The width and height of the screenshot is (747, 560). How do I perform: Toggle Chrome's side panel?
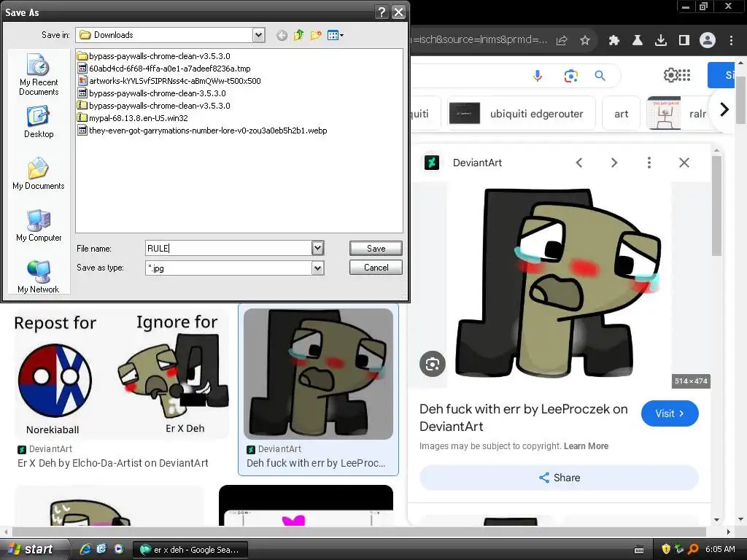[x=684, y=41]
